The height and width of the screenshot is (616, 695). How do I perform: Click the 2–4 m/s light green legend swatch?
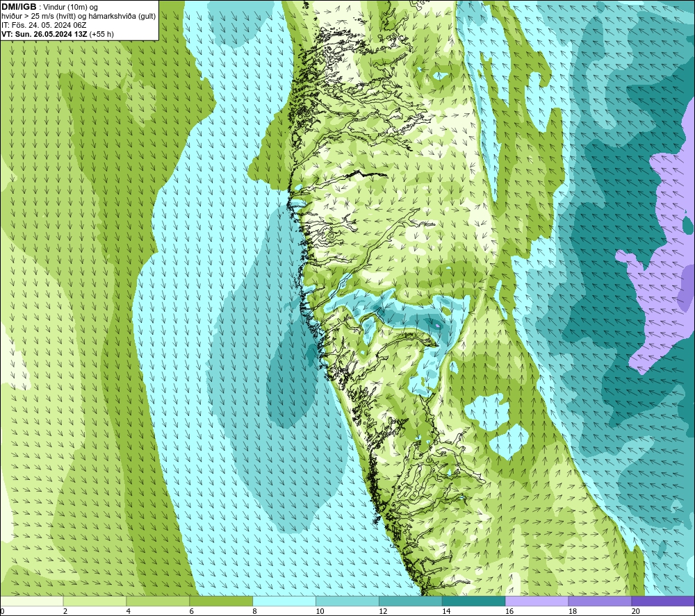[95, 601]
